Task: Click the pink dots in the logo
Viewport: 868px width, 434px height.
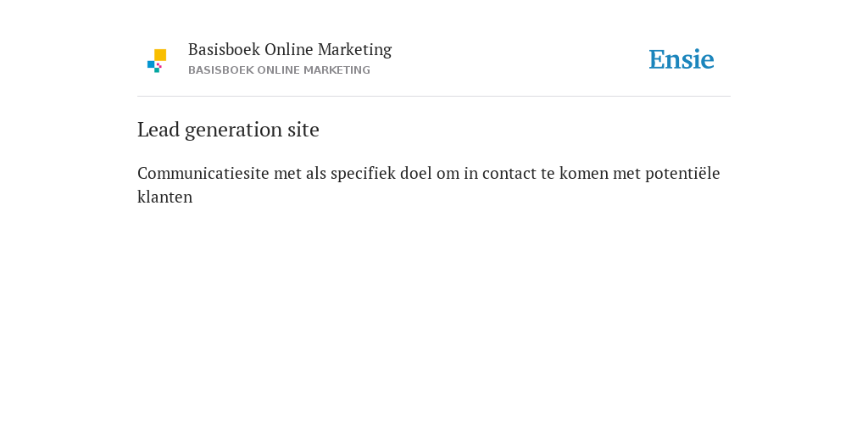Action: [159, 65]
